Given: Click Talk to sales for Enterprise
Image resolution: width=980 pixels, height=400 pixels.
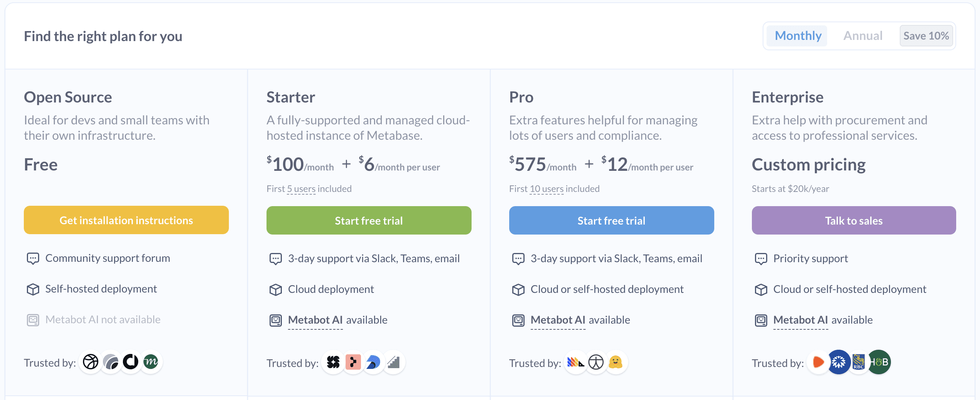Looking at the screenshot, I should 853,220.
